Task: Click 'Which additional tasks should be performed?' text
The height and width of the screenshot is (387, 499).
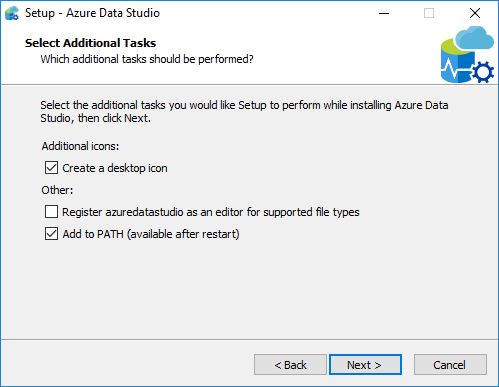Action: pos(147,59)
